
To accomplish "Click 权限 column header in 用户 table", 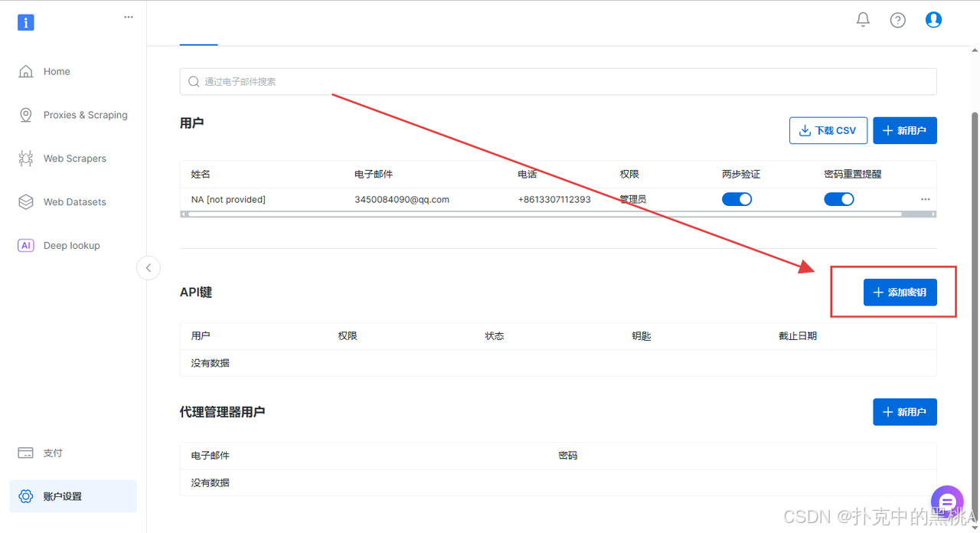I will [x=629, y=174].
